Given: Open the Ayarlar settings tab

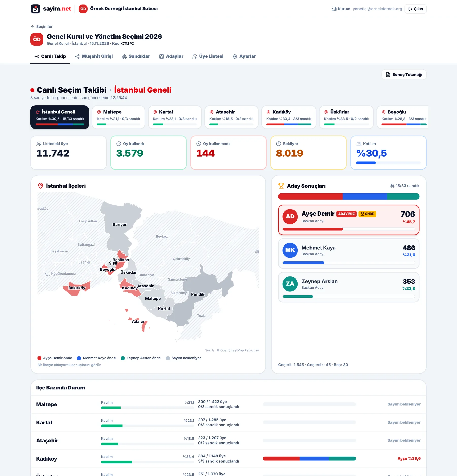Looking at the screenshot, I should pyautogui.click(x=244, y=56).
